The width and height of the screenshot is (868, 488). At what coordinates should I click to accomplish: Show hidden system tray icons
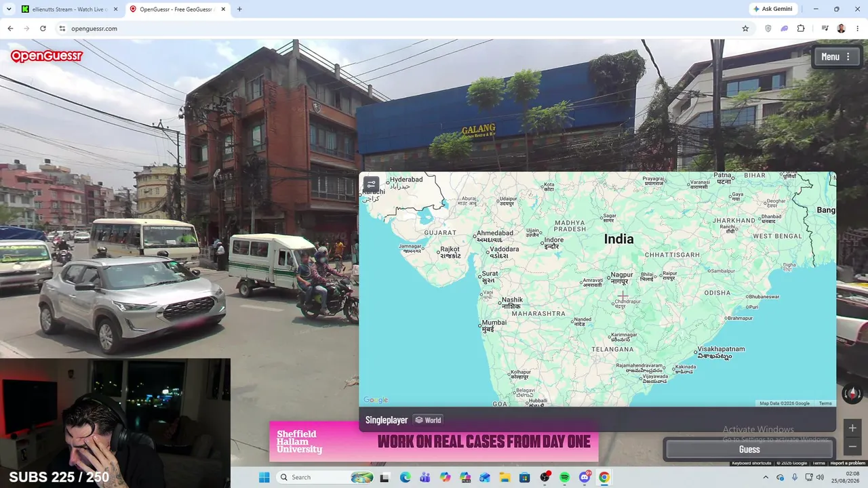coord(766,477)
